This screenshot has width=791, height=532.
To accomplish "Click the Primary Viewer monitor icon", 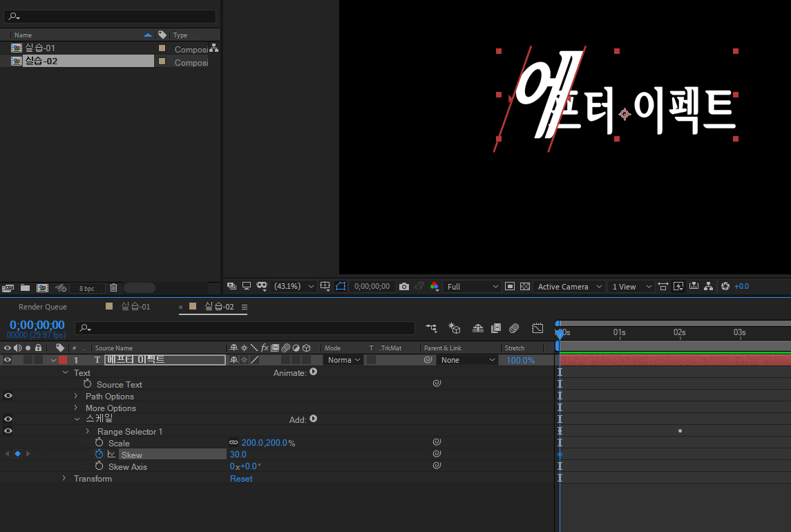I will pos(247,286).
